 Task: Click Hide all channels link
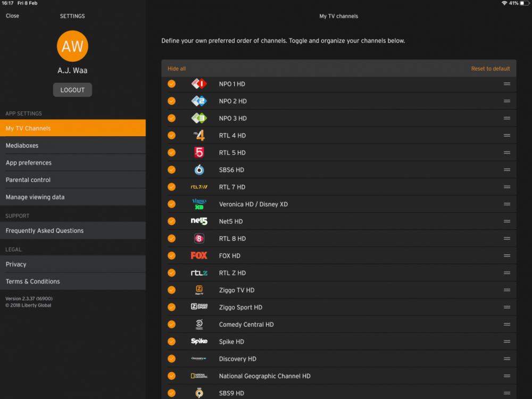tap(177, 69)
